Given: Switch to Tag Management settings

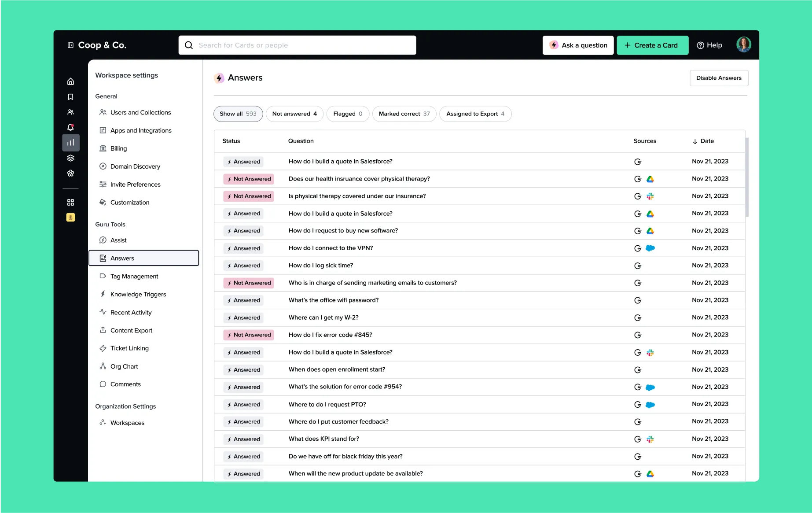Looking at the screenshot, I should (134, 276).
